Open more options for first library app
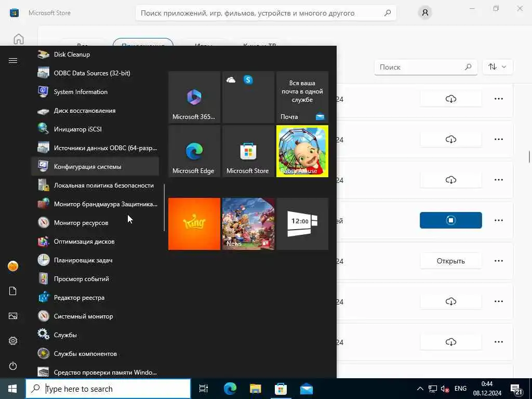 [498, 99]
